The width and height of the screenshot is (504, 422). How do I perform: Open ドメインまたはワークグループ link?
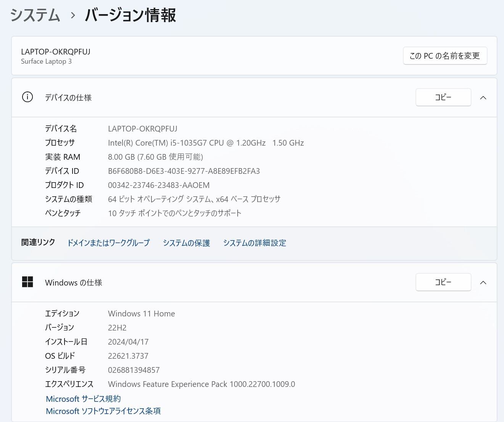(108, 243)
